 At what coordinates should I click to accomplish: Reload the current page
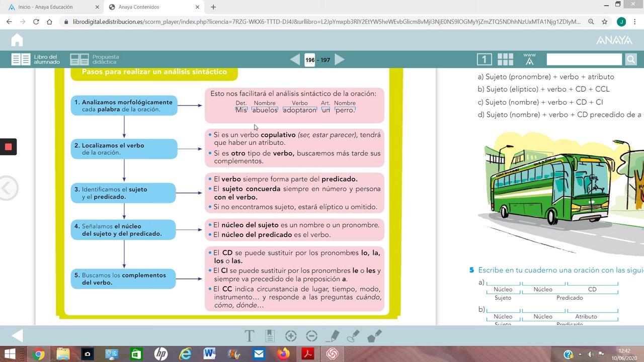pos(36,22)
